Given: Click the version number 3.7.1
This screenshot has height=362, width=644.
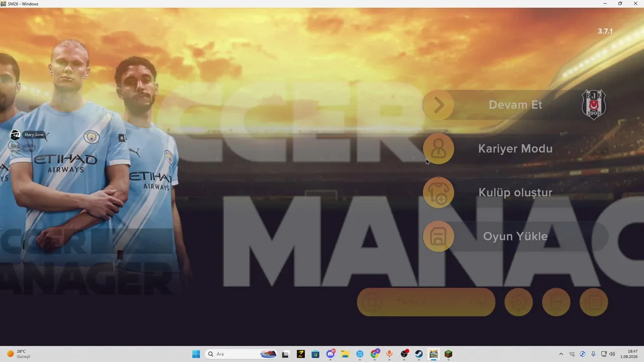Looking at the screenshot, I should [605, 31].
